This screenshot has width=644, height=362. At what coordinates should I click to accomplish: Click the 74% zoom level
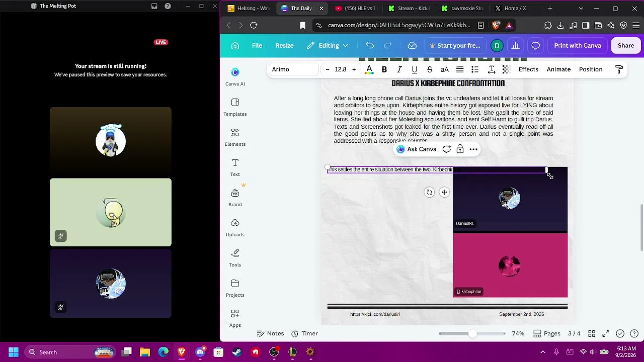click(518, 333)
